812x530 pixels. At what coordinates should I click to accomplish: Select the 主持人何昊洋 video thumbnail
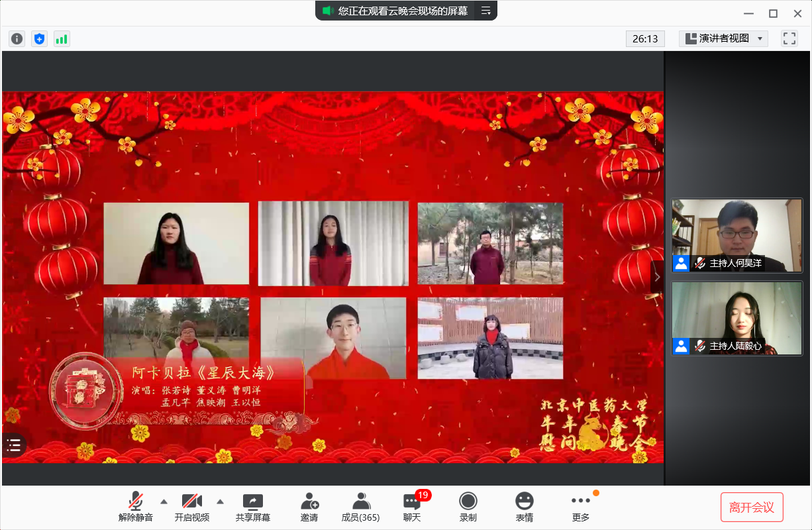pyautogui.click(x=736, y=235)
